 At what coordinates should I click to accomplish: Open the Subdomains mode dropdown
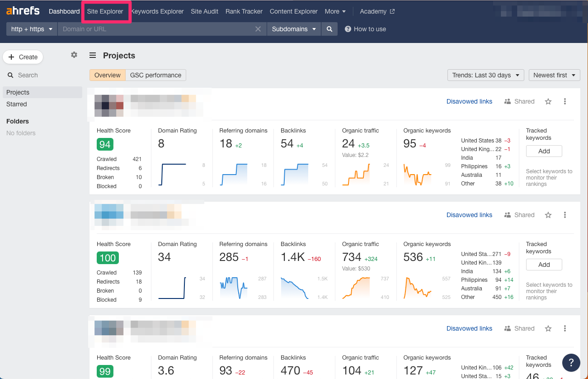tap(294, 29)
